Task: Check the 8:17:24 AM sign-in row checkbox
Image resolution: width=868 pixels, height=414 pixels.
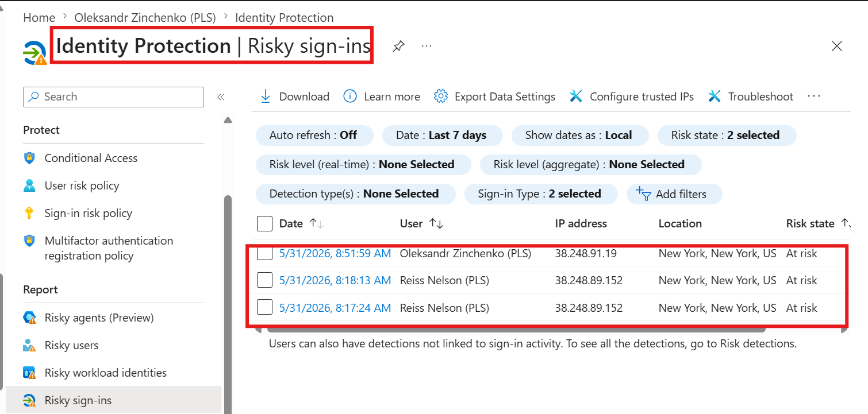Action: [x=264, y=308]
